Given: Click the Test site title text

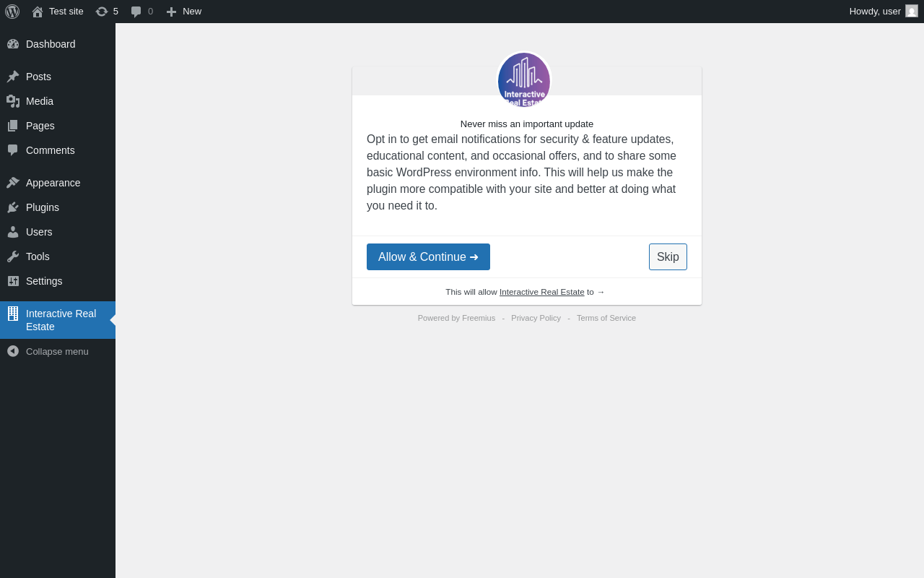Looking at the screenshot, I should coord(66,12).
